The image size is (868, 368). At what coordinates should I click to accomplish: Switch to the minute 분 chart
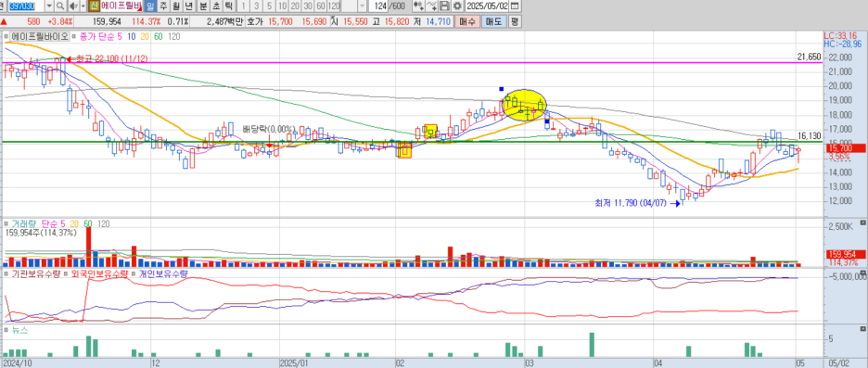(x=203, y=6)
